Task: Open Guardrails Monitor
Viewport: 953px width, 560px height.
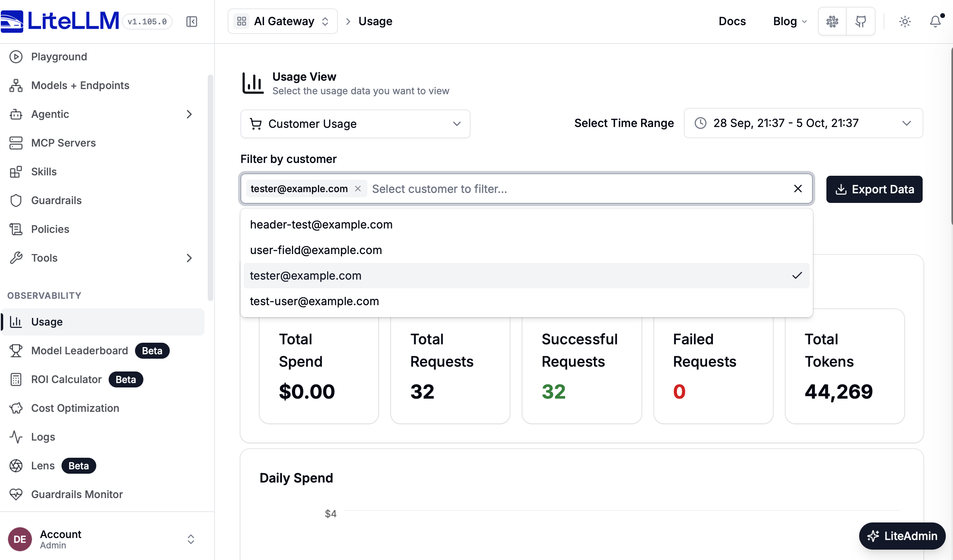Action: tap(103, 494)
